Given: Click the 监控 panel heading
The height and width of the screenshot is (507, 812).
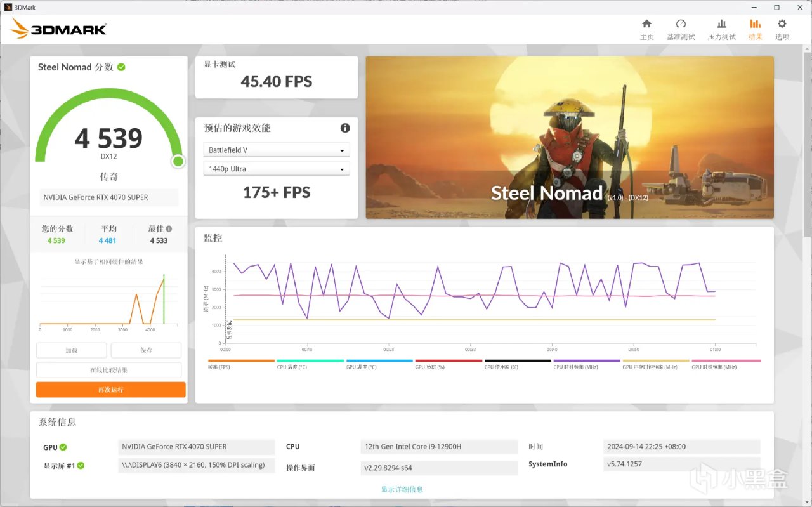Looking at the screenshot, I should tap(213, 238).
